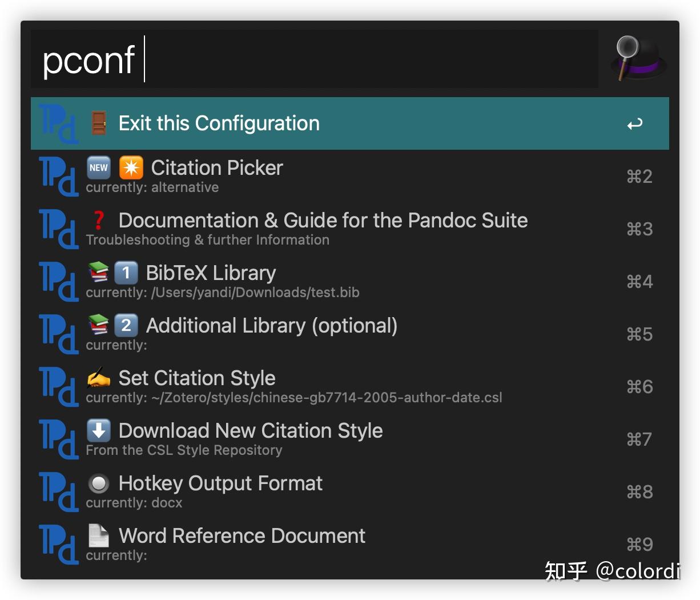Screen dimensions: 700x600
Task: Click the blue download arrow icon
Action: tap(99, 430)
